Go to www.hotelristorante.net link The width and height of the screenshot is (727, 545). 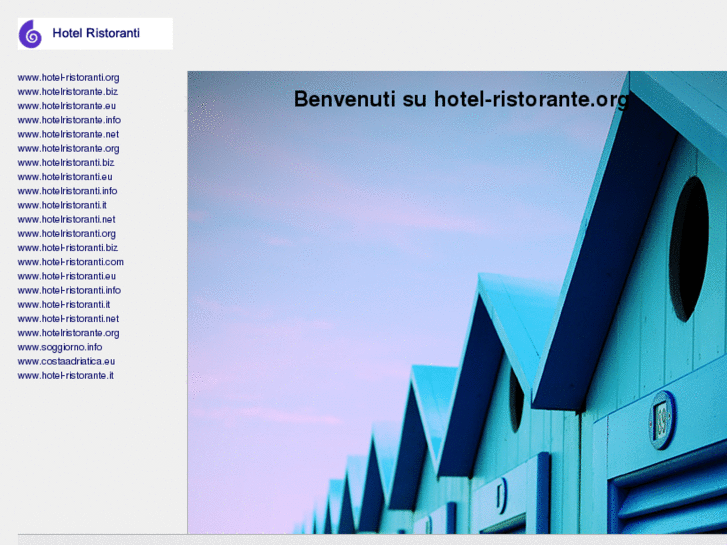[x=68, y=134]
